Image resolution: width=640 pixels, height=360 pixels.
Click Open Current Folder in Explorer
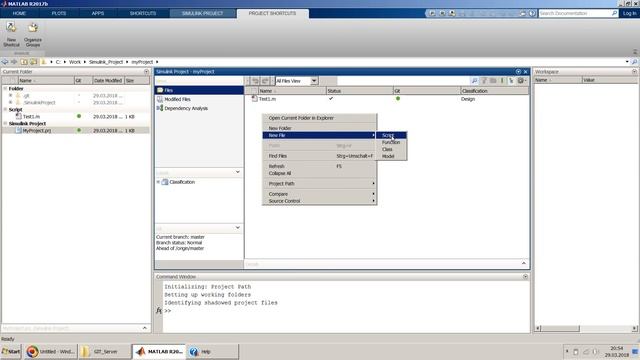(x=319, y=118)
